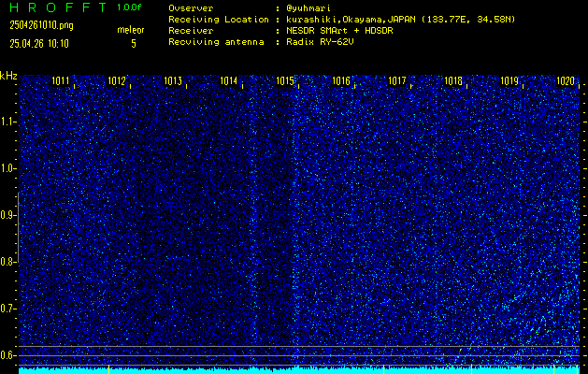Click the 1.1 frequency axis label
Image resolution: width=588 pixels, height=374 pixels.
[x=7, y=122]
